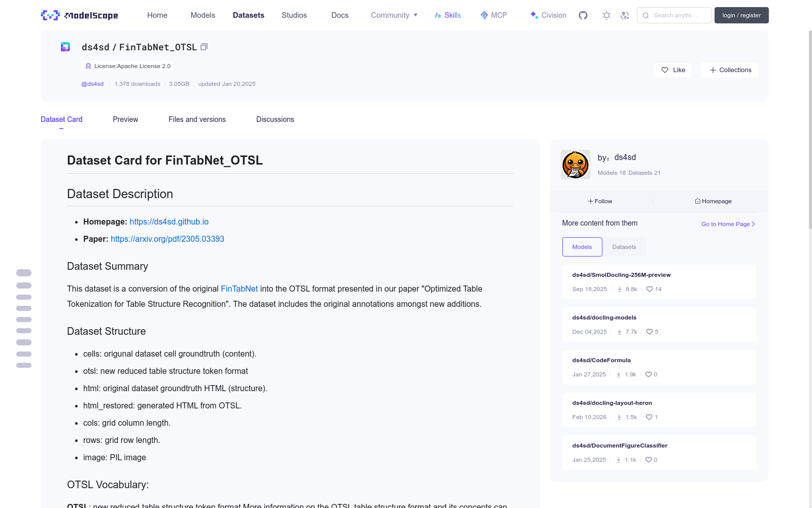The height and width of the screenshot is (508, 812).
Task: Click heart icon on SmolDocling-256M-preview card
Action: coord(650,289)
